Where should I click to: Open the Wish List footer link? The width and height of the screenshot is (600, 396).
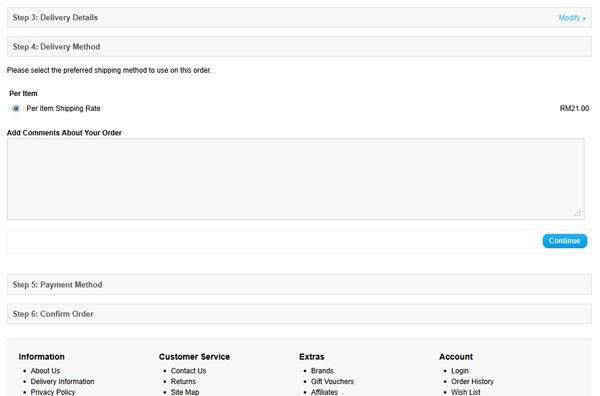pyautogui.click(x=465, y=392)
